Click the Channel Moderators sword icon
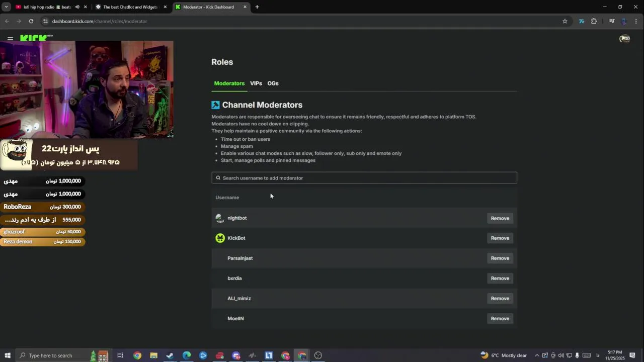This screenshot has width=644, height=362. 215,105
